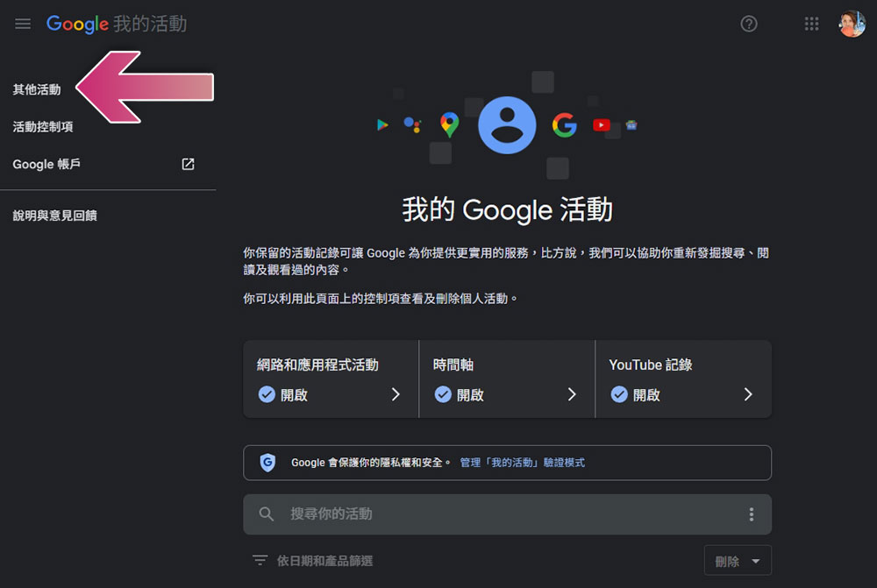The width and height of the screenshot is (877, 588).
Task: Open the hamburger main menu
Action: tap(23, 24)
